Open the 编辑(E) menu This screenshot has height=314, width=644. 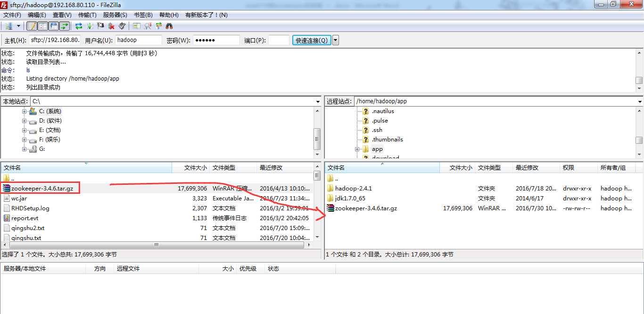click(x=37, y=15)
